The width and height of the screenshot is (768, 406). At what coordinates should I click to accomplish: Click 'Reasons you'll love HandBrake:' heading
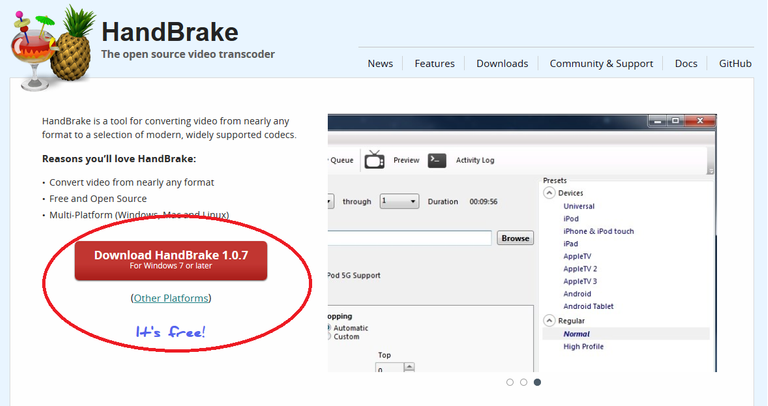tap(119, 159)
